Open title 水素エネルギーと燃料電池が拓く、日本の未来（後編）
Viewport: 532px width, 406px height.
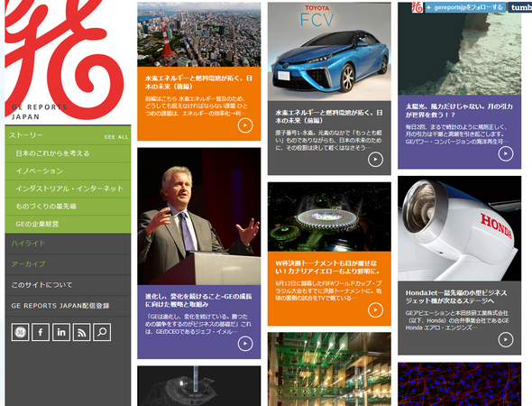click(x=198, y=82)
